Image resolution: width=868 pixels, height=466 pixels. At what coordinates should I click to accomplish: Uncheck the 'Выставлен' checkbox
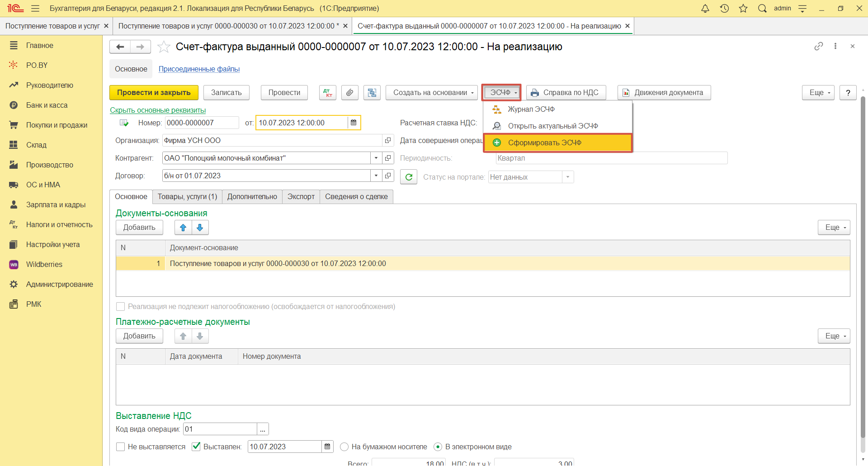click(196, 447)
